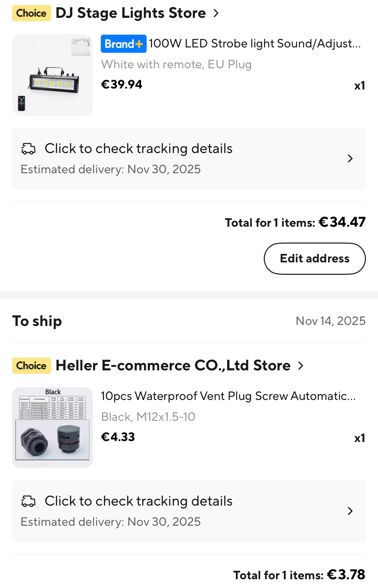Open the 10pcs Waterproof Vent Plug product title
This screenshot has width=378, height=588.
pos(228,396)
